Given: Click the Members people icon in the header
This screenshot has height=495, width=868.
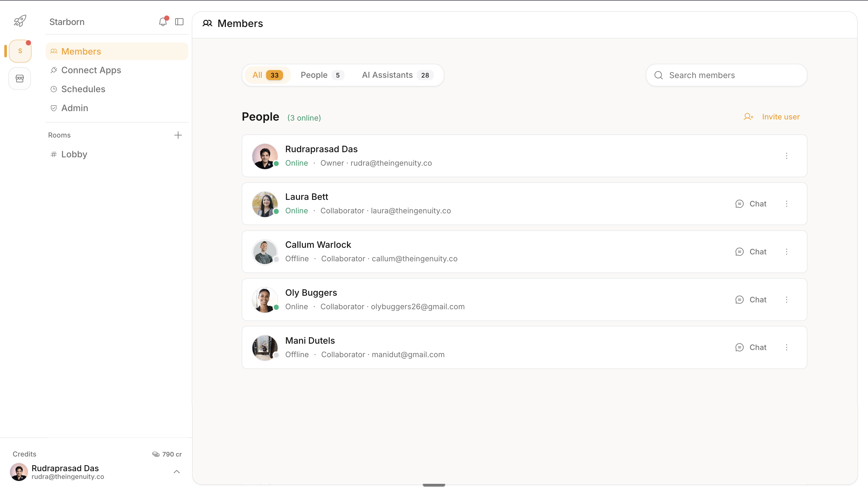Looking at the screenshot, I should [208, 23].
